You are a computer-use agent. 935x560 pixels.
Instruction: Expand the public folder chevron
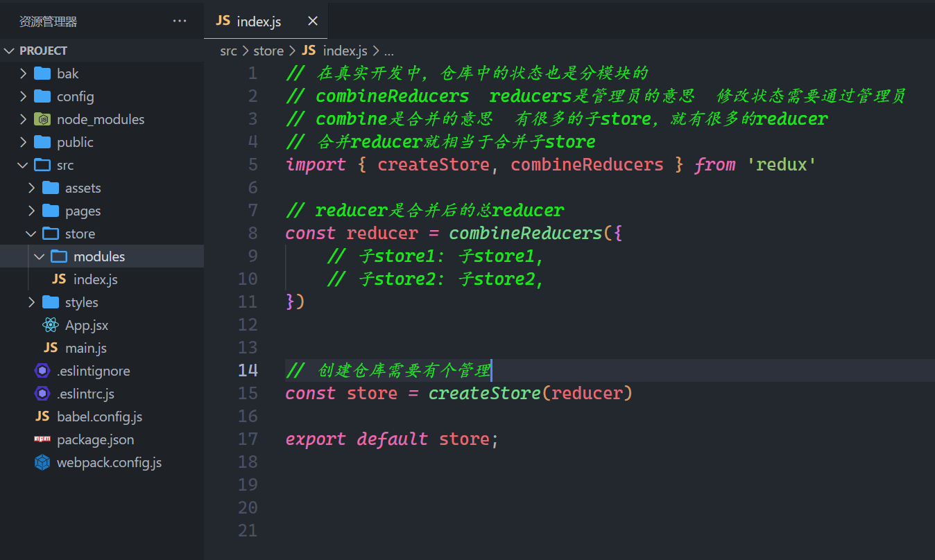[23, 142]
